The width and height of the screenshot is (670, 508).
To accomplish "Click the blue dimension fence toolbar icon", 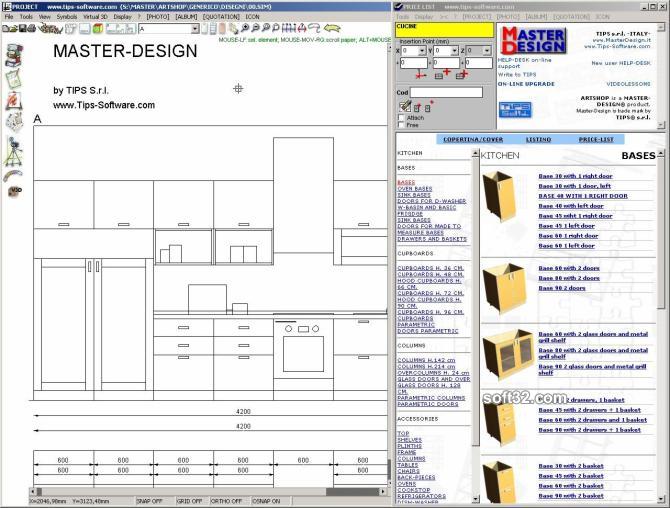I will pos(288,29).
